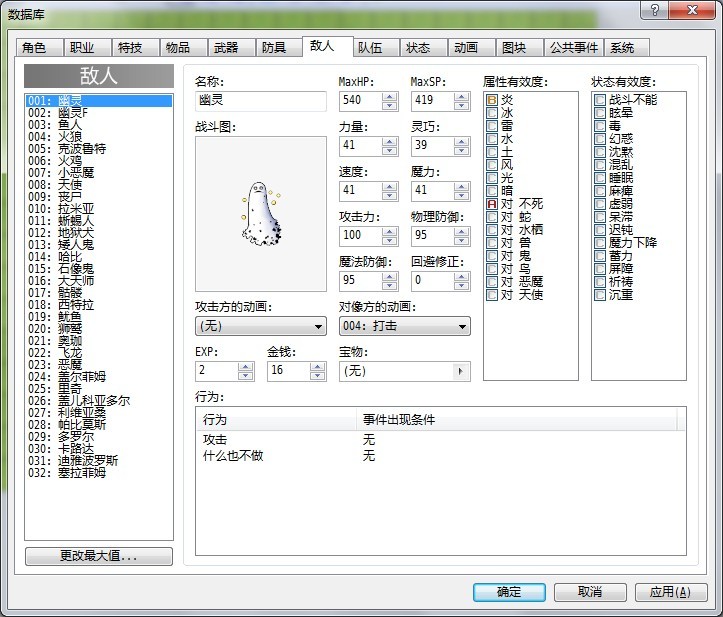Viewport: 723px width, 617px height.
Task: Increase 魔力 with the up arrow
Action: [462, 186]
